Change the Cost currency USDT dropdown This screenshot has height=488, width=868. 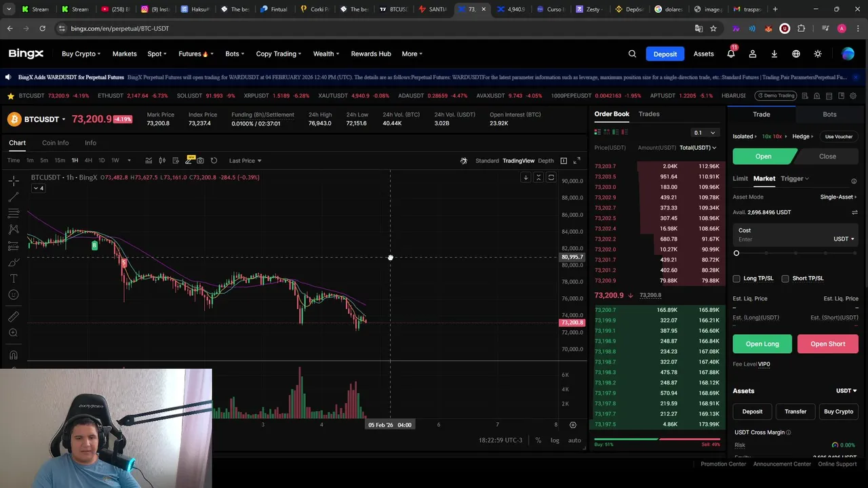tap(844, 239)
